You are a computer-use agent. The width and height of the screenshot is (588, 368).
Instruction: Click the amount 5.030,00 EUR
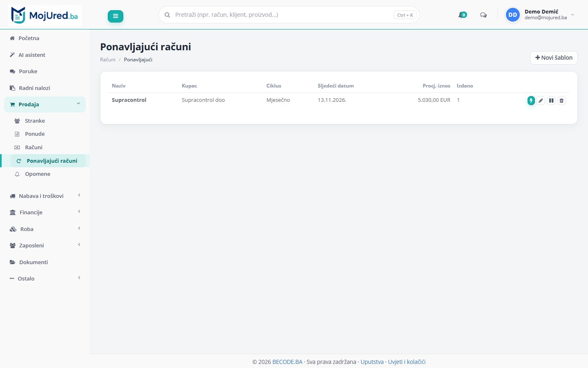click(434, 100)
